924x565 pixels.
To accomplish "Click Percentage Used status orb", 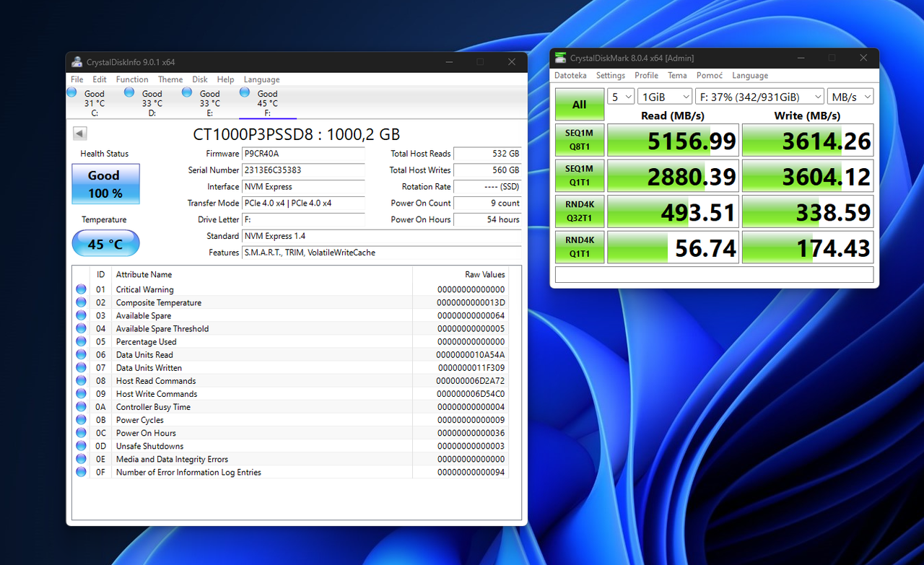I will click(x=81, y=341).
